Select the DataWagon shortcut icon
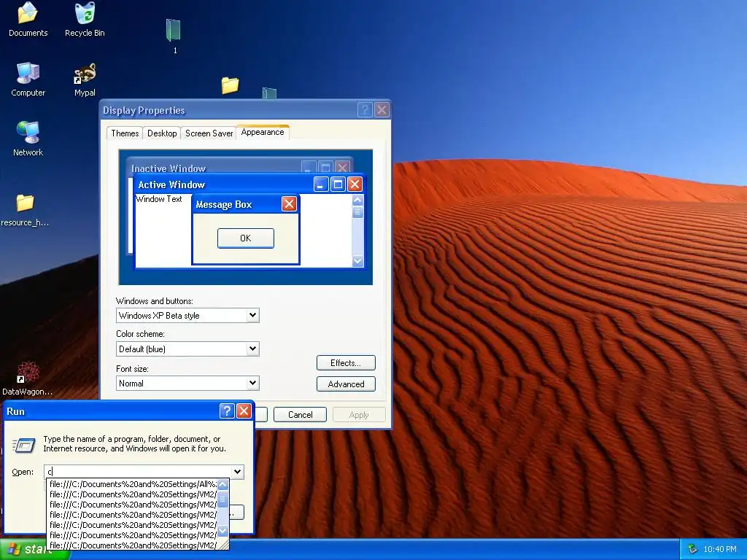This screenshot has width=747, height=560. click(28, 378)
